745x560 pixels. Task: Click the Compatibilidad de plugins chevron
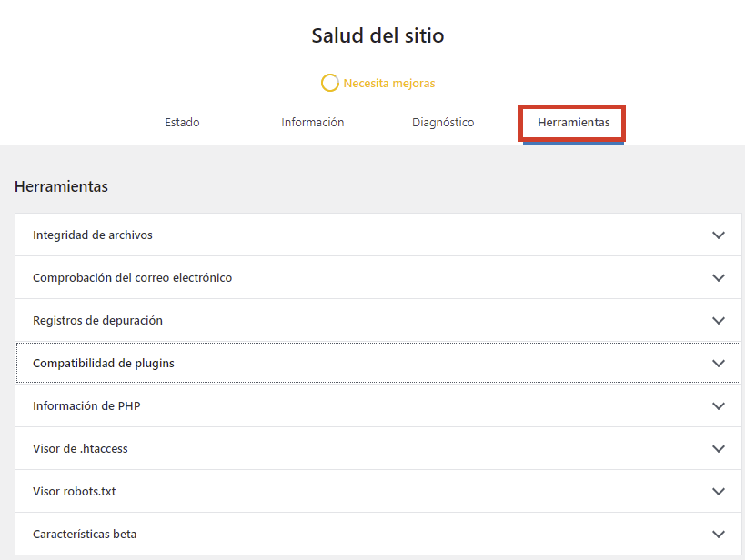(x=719, y=364)
